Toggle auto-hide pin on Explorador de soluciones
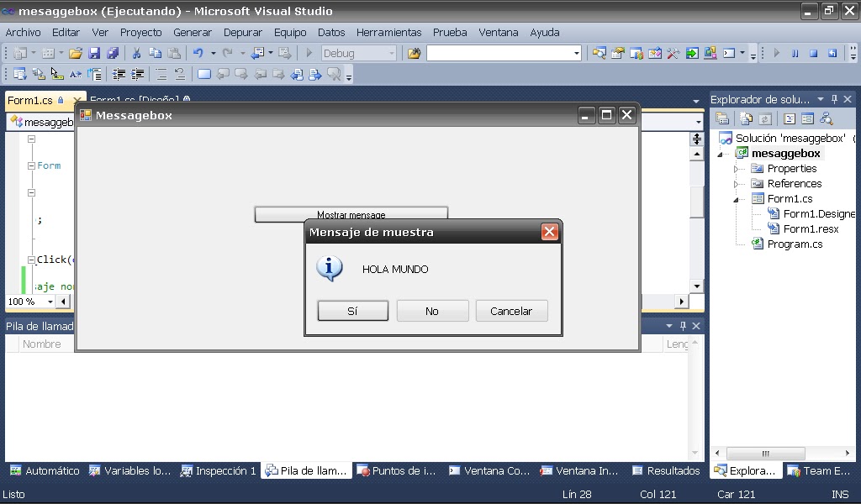Viewport: 861px width, 504px height. pyautogui.click(x=835, y=98)
